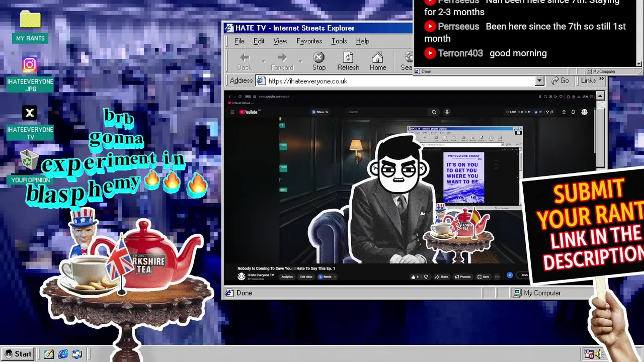The image size is (644, 362).
Task: Click the Filters button on YouTube
Action: (320, 112)
